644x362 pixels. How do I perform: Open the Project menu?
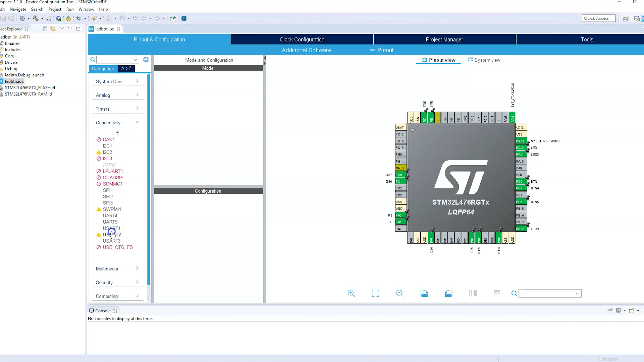tap(55, 9)
